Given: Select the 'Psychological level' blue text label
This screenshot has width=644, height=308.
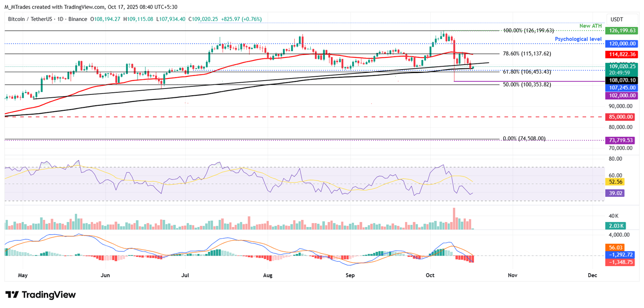Looking at the screenshot, I should (579, 39).
